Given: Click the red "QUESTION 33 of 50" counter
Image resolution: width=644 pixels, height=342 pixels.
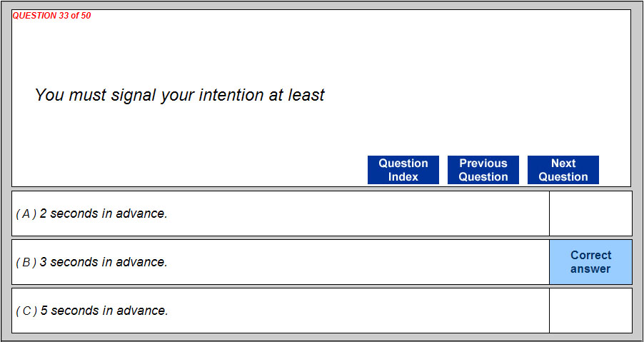Looking at the screenshot, I should pos(51,16).
